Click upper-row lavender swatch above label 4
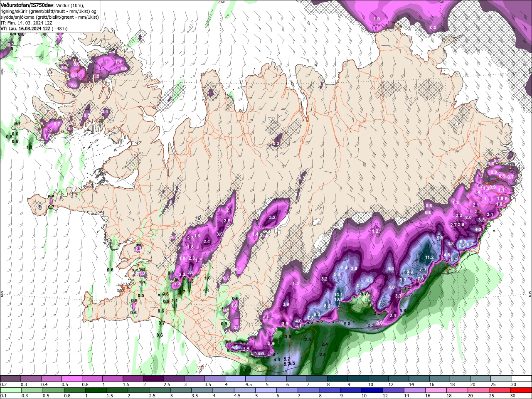The image size is (532, 399). (x=235, y=379)
